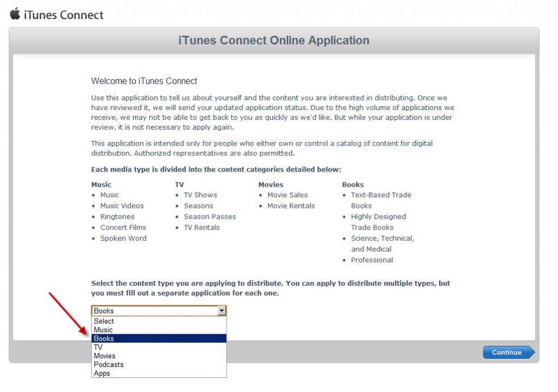This screenshot has width=558, height=392.
Task: Click the Apple logo icon
Action: (15, 14)
